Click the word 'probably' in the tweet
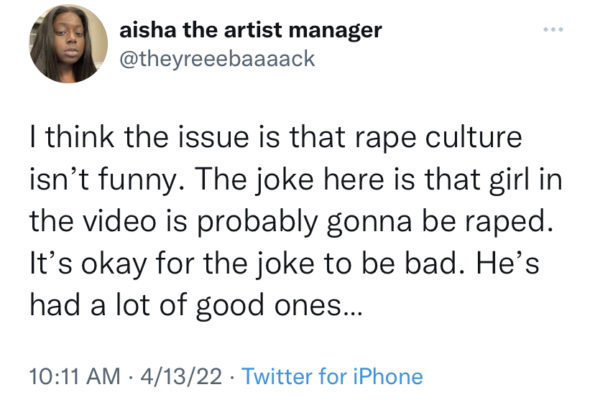The height and width of the screenshot is (410, 595). point(257,223)
